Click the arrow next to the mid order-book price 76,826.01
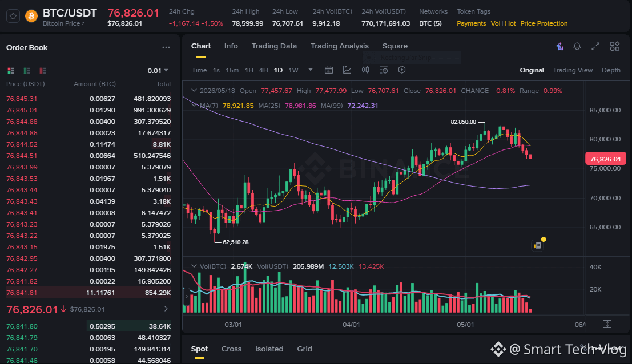Image resolution: width=632 pixels, height=364 pixels. (166, 309)
